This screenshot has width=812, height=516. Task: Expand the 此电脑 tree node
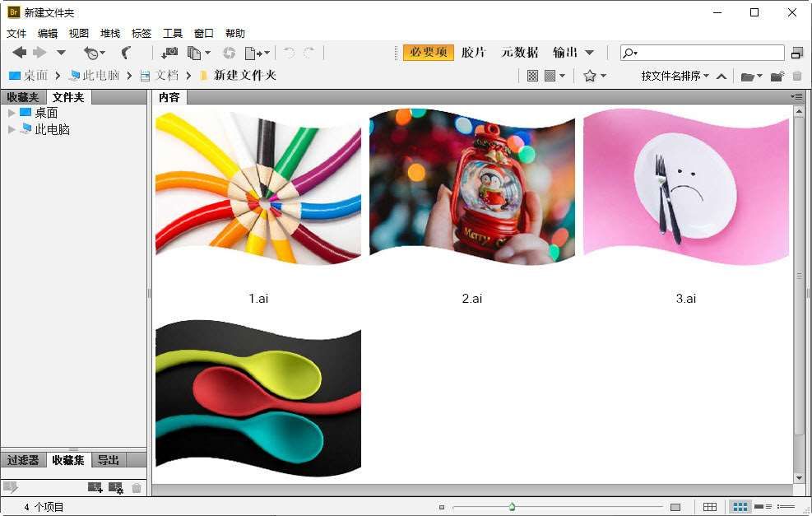click(x=12, y=129)
